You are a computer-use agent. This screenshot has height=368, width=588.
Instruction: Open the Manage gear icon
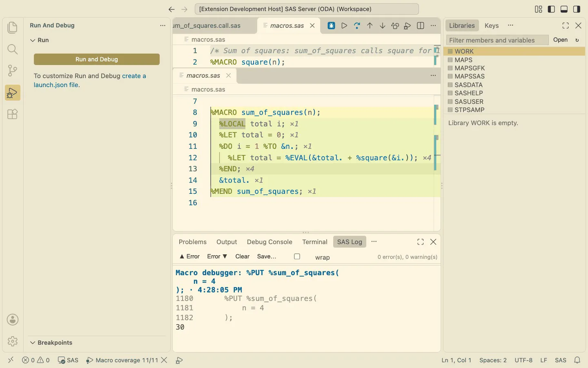tap(13, 341)
